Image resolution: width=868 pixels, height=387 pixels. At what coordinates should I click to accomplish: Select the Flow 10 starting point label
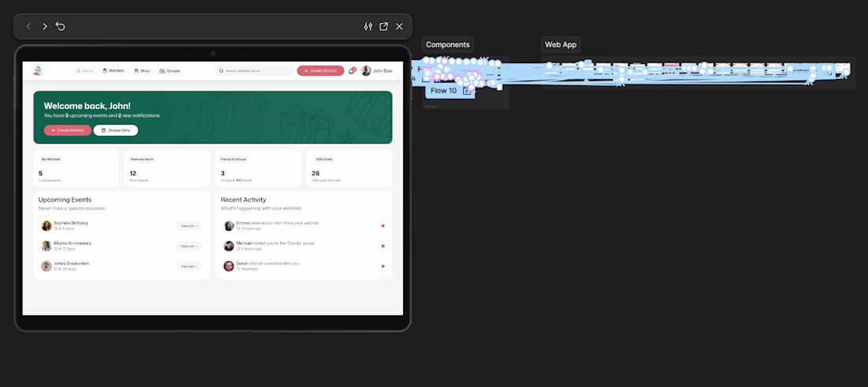coord(443,90)
